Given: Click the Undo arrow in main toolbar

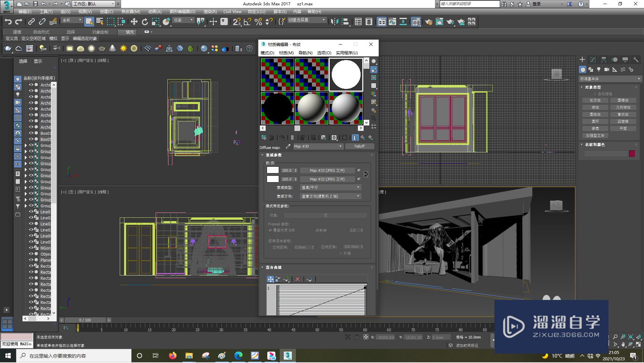Looking at the screenshot, I should pyautogui.click(x=8, y=22).
